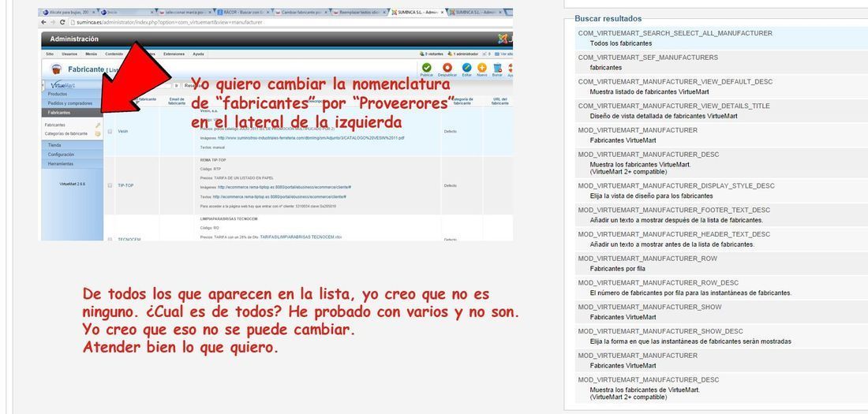Collapse the dark Fabricantes sidebar section header
The height and width of the screenshot is (414, 868).
click(72, 112)
